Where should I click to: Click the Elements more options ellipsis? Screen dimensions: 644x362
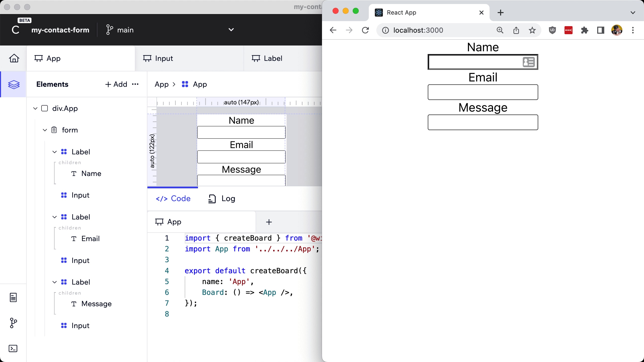pos(135,84)
